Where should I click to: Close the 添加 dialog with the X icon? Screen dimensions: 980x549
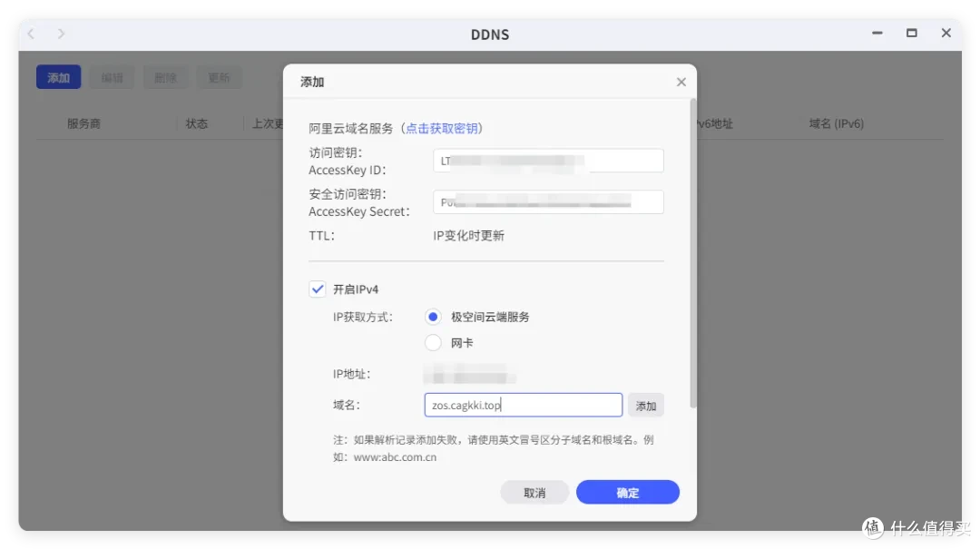pyautogui.click(x=681, y=82)
